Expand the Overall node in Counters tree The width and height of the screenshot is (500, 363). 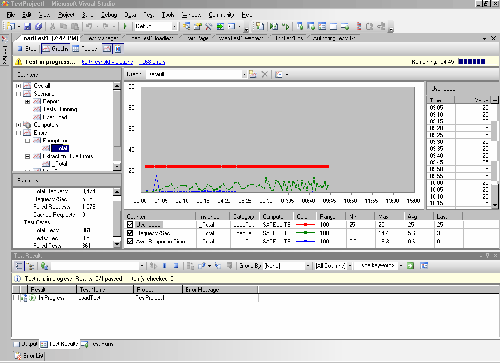(x=19, y=86)
